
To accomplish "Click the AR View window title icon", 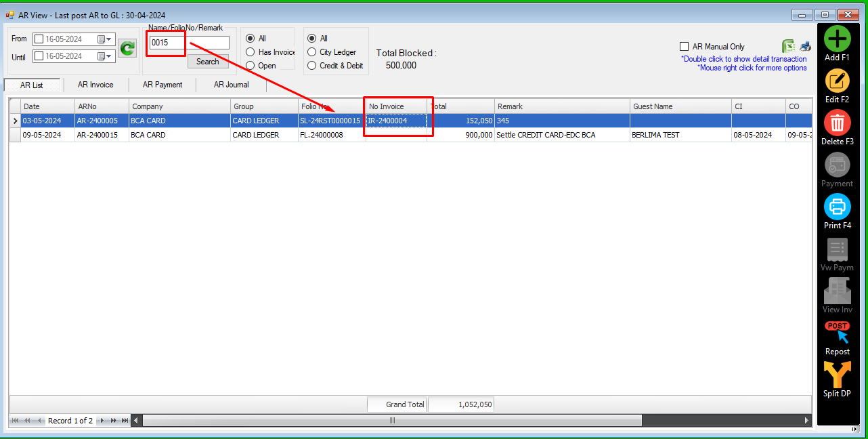I will click(x=10, y=15).
